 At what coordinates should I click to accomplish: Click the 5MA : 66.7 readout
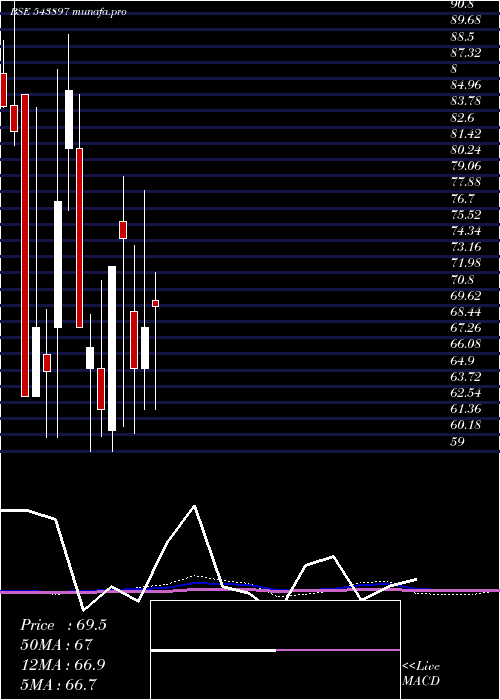pos(59,684)
